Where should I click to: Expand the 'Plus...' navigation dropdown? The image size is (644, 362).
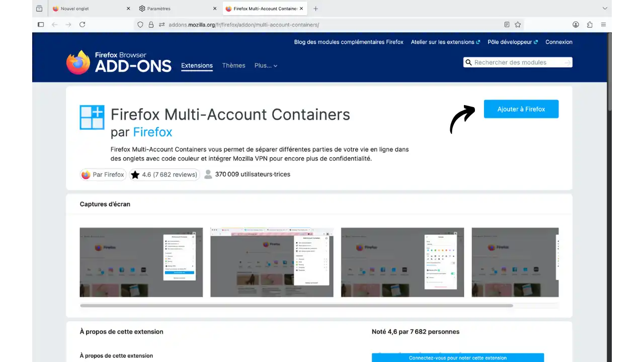pyautogui.click(x=265, y=65)
